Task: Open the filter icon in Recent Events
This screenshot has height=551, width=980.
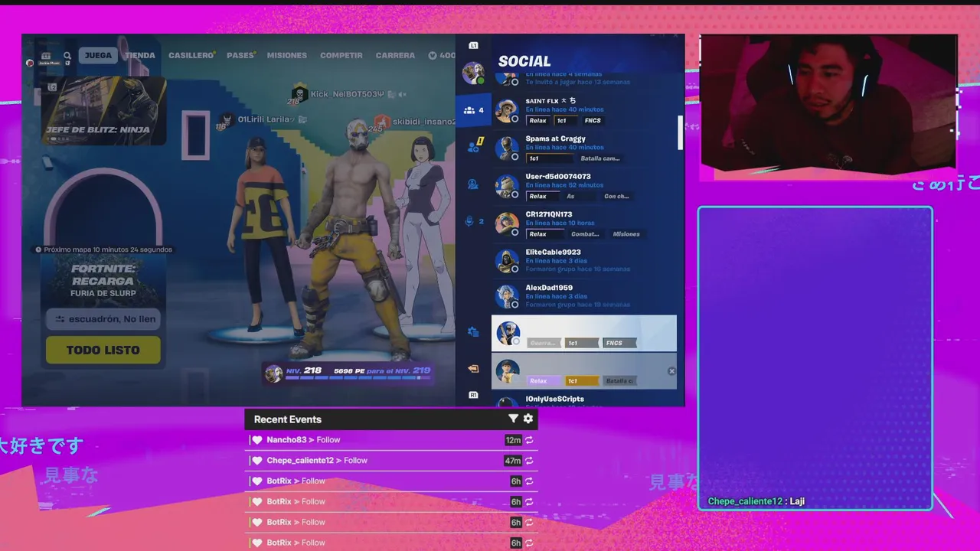Action: click(513, 419)
